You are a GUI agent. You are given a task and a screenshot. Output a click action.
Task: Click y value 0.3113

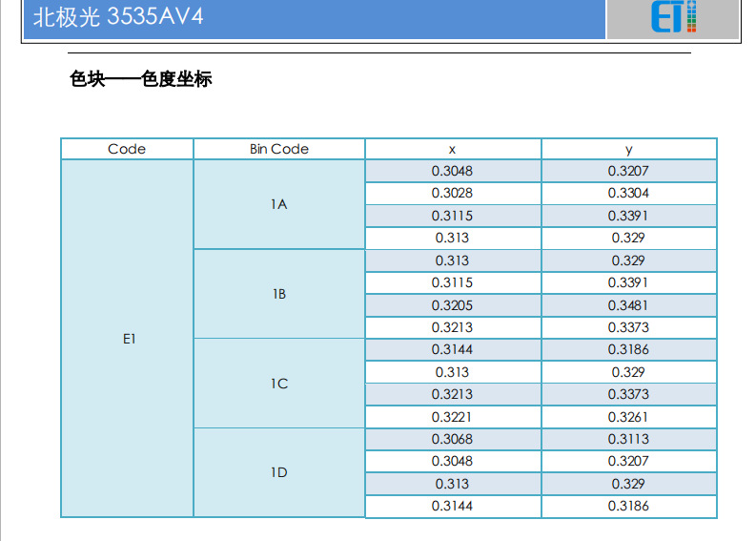point(628,439)
